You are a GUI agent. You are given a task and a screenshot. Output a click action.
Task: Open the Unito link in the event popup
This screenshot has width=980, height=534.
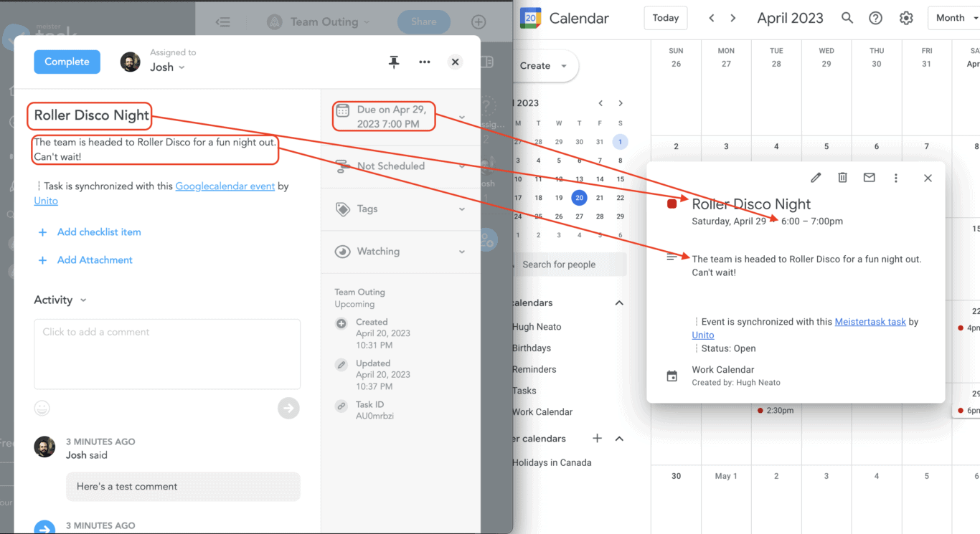tap(703, 335)
